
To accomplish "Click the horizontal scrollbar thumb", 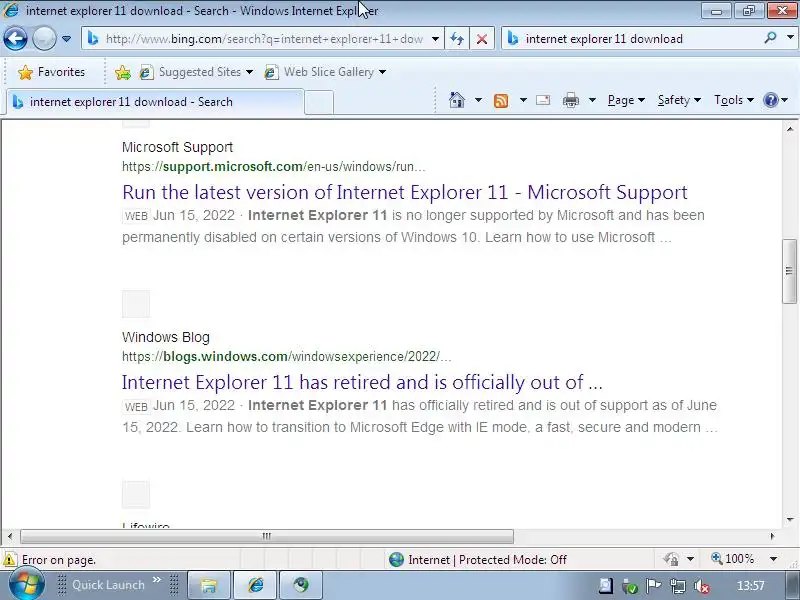I will click(267, 536).
